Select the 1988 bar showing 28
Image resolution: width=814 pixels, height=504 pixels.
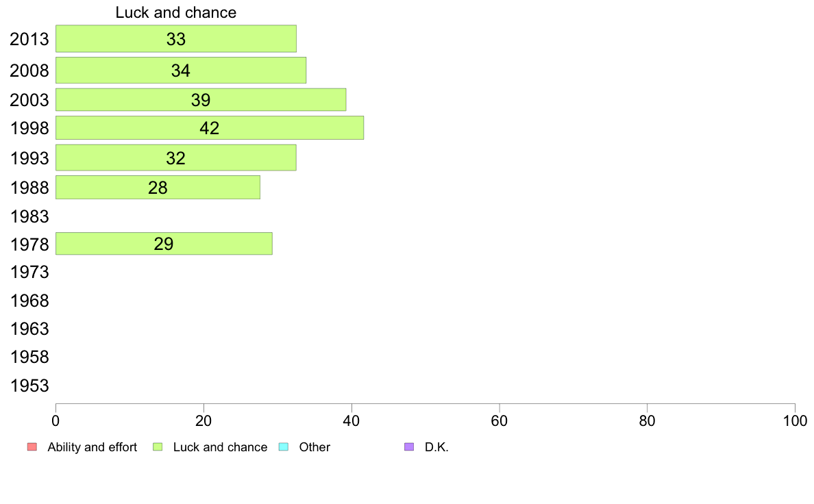(x=158, y=188)
